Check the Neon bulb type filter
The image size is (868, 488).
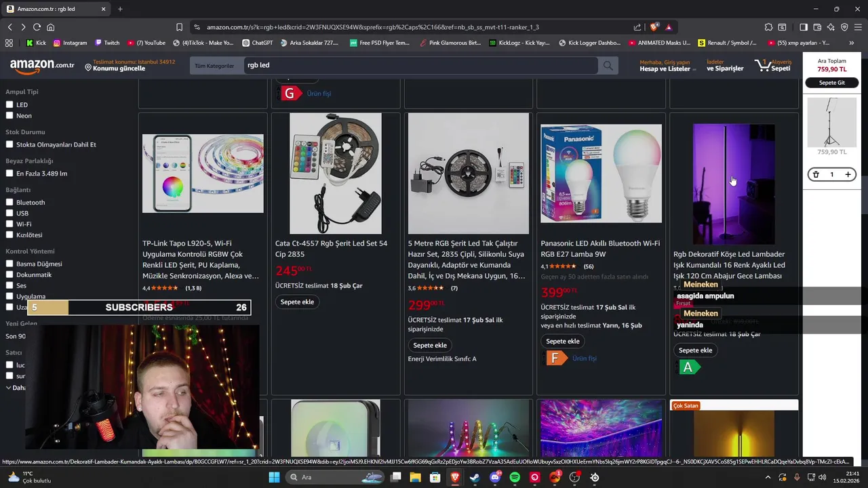[x=9, y=116]
